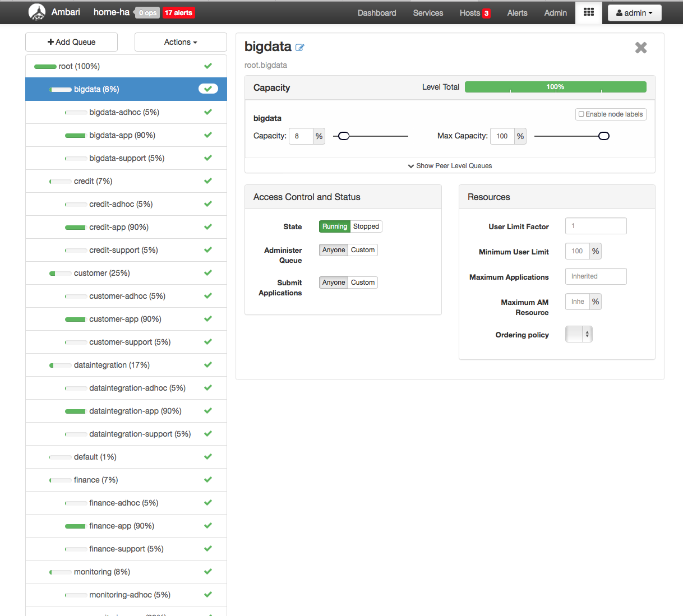
Task: Click the 17 alerts badge
Action: pos(178,13)
